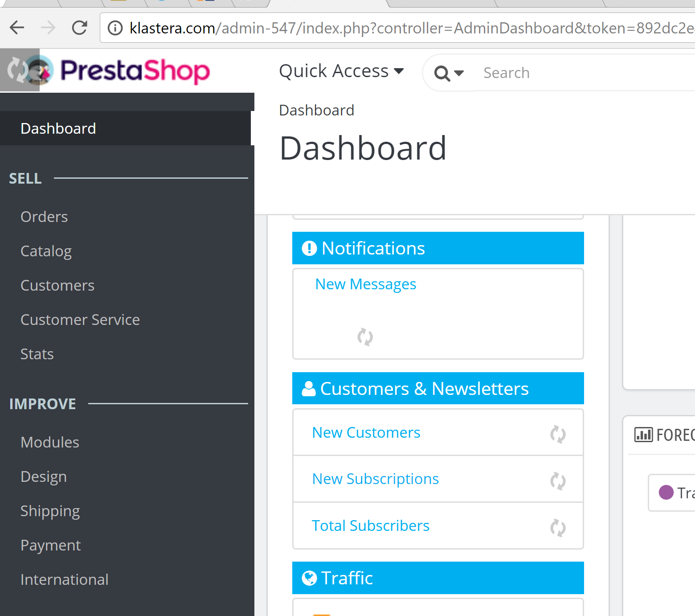Select Catalog from the sidebar
The image size is (695, 616).
pyautogui.click(x=46, y=251)
